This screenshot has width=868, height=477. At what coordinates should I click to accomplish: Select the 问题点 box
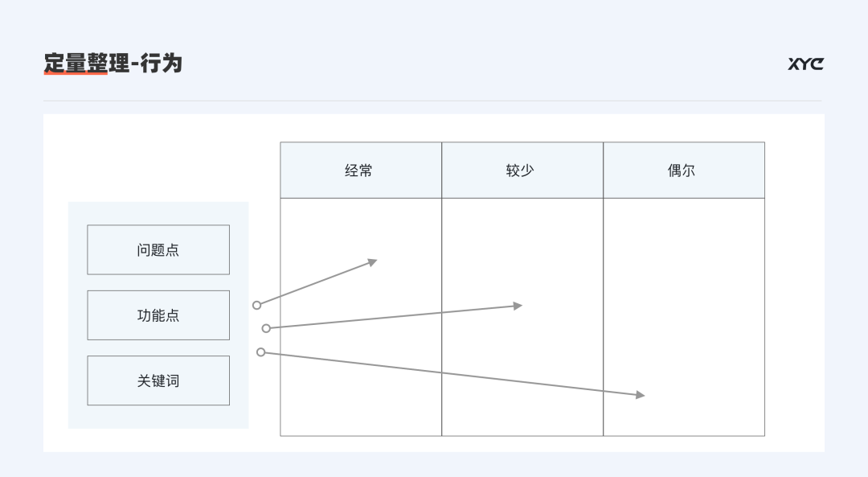point(158,249)
